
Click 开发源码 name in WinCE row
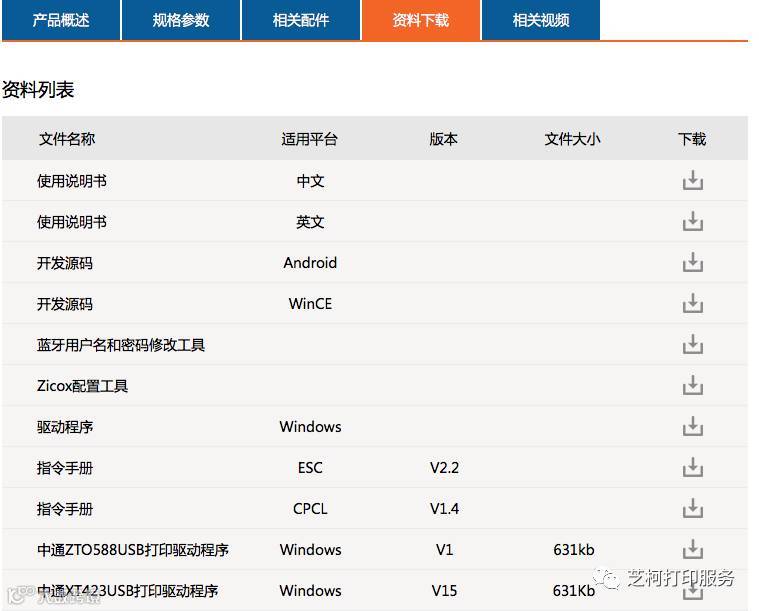[65, 304]
